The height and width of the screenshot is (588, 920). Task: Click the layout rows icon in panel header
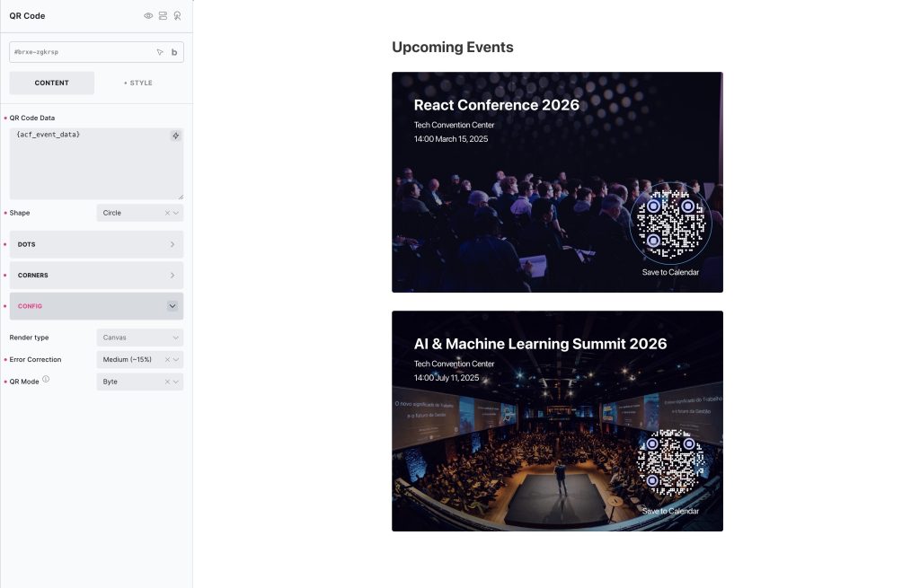pos(163,16)
